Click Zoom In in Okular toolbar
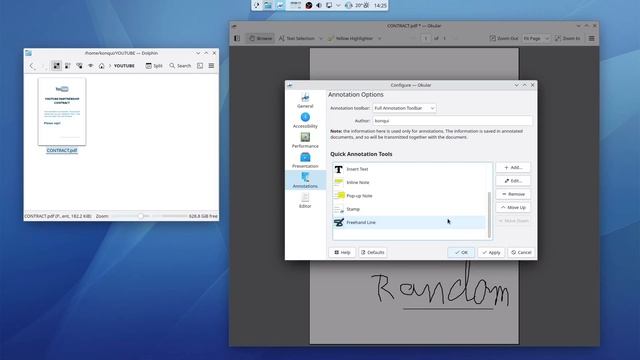 (567, 38)
